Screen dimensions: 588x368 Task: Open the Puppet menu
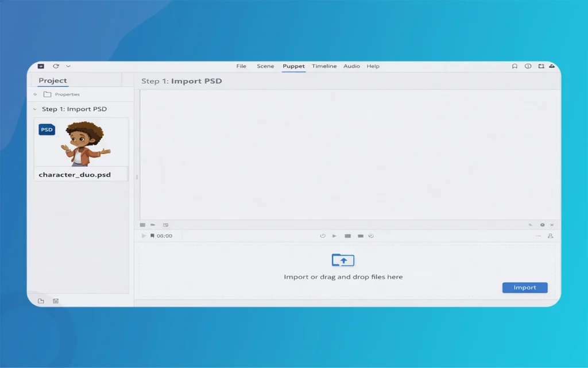coord(293,66)
